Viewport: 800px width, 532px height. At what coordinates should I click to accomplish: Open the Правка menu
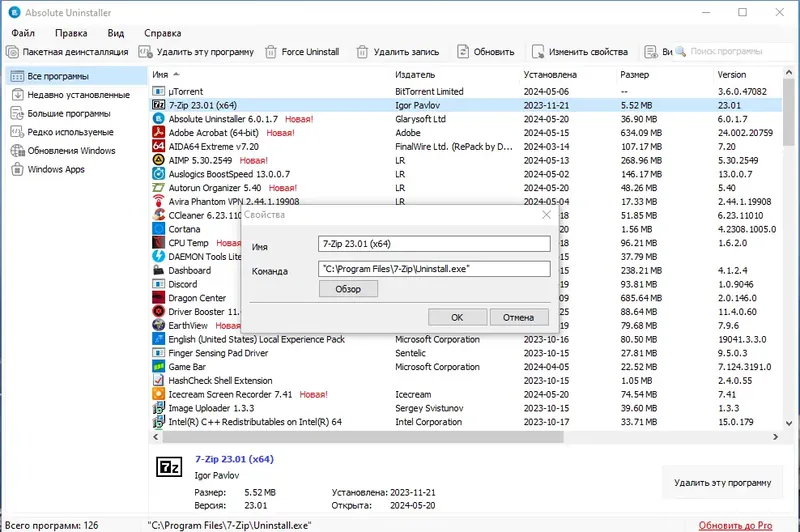pos(71,33)
